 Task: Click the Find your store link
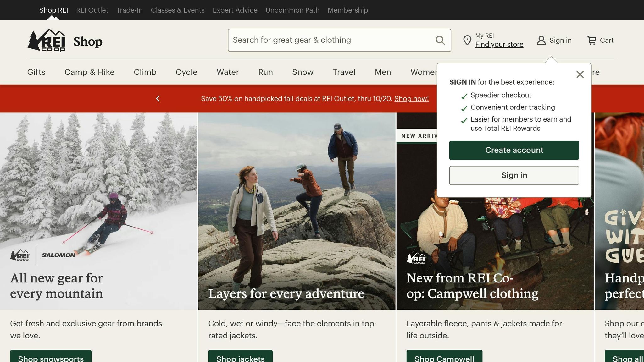499,45
